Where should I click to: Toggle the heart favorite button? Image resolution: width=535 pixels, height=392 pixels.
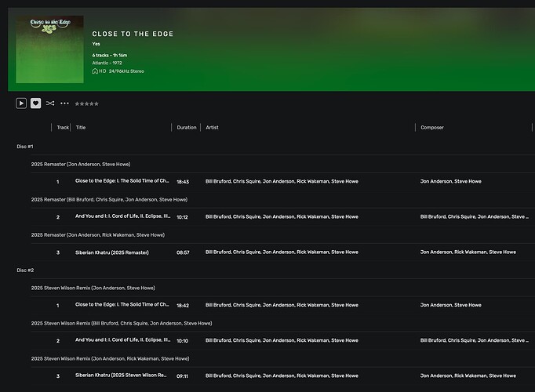pyautogui.click(x=36, y=103)
